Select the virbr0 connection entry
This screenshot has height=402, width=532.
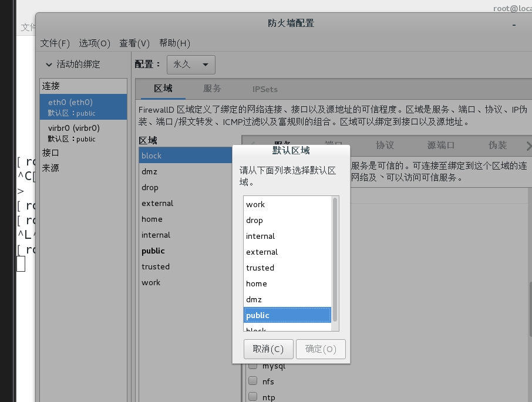83,133
